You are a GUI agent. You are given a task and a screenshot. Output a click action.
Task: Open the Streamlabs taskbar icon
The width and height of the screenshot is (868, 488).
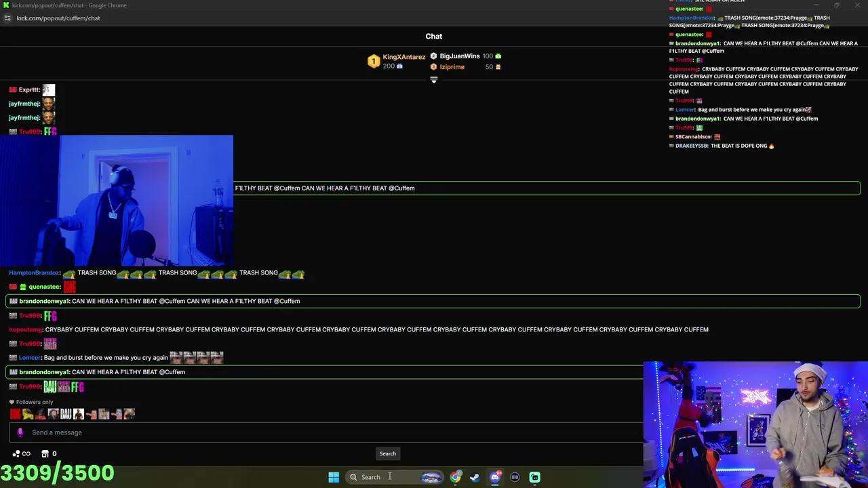pos(535,477)
